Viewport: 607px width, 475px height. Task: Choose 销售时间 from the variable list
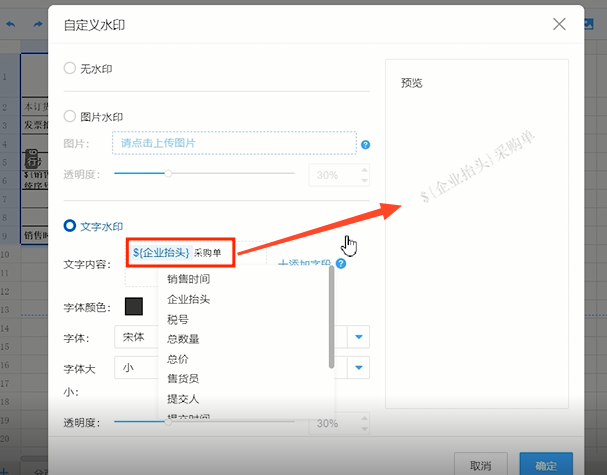[x=188, y=279]
